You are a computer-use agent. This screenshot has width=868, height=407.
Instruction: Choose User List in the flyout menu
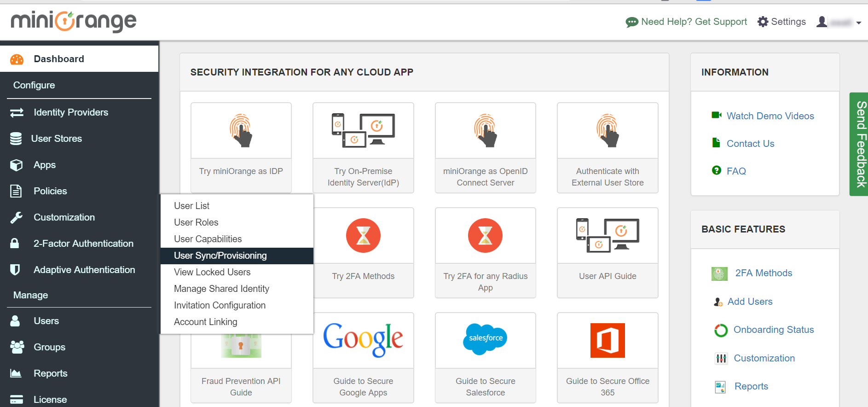[192, 206]
